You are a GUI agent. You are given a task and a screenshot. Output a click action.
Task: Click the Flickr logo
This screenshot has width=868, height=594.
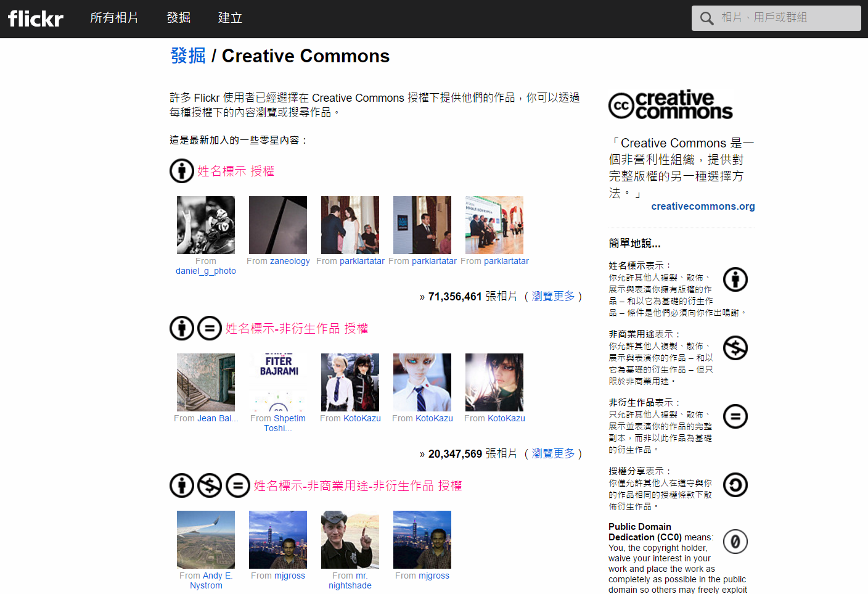[x=36, y=19]
